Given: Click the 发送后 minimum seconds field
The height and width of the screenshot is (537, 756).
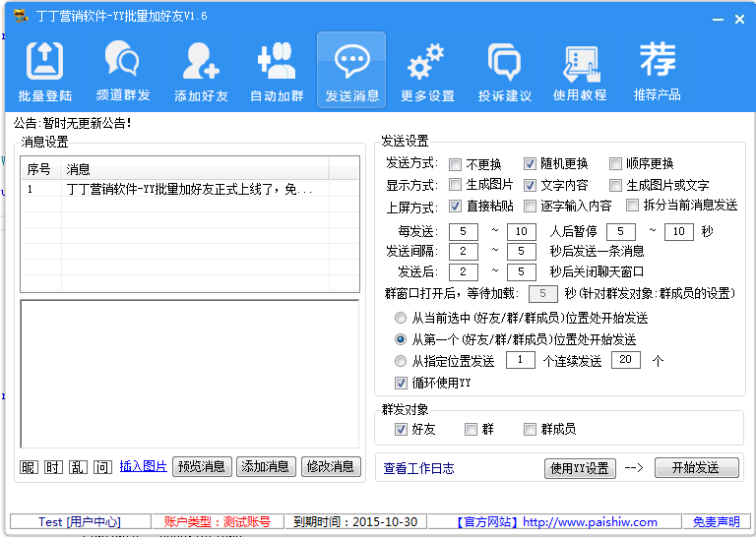Looking at the screenshot, I should [x=464, y=272].
